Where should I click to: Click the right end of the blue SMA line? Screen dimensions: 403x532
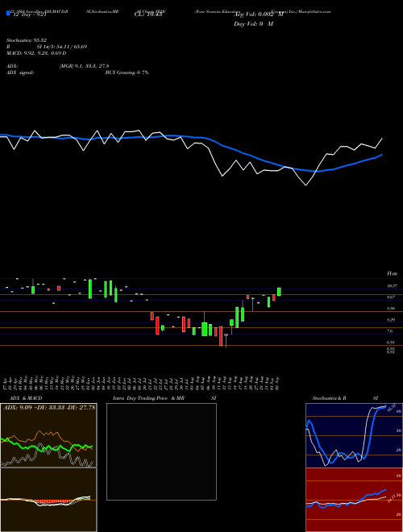pyautogui.click(x=382, y=155)
